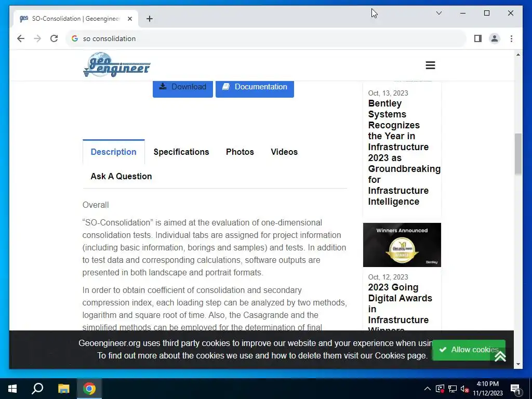Select the Description tab

(114, 152)
